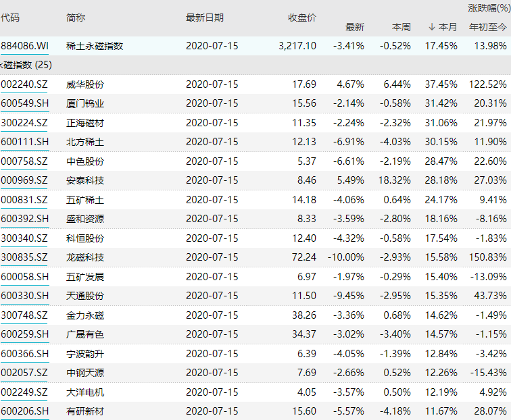Open stock code 600330.SH
511x420 pixels.
pos(24,296)
